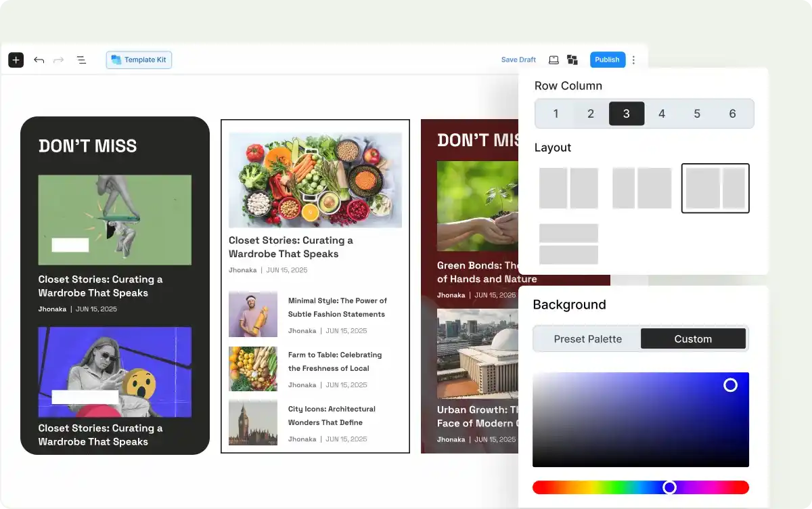Publish the page
Screen dimensions: 812x509
pyautogui.click(x=607, y=60)
